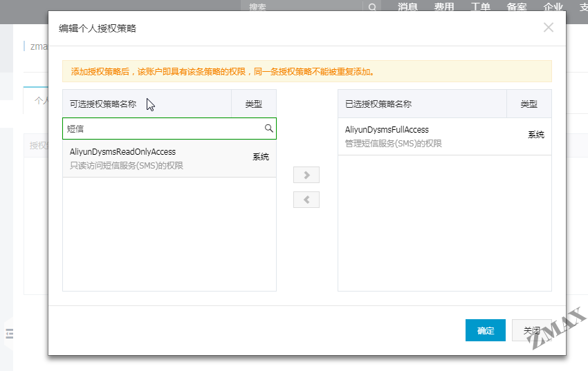Click 系统 type of AliyunDysmsFullAccess row

point(536,135)
